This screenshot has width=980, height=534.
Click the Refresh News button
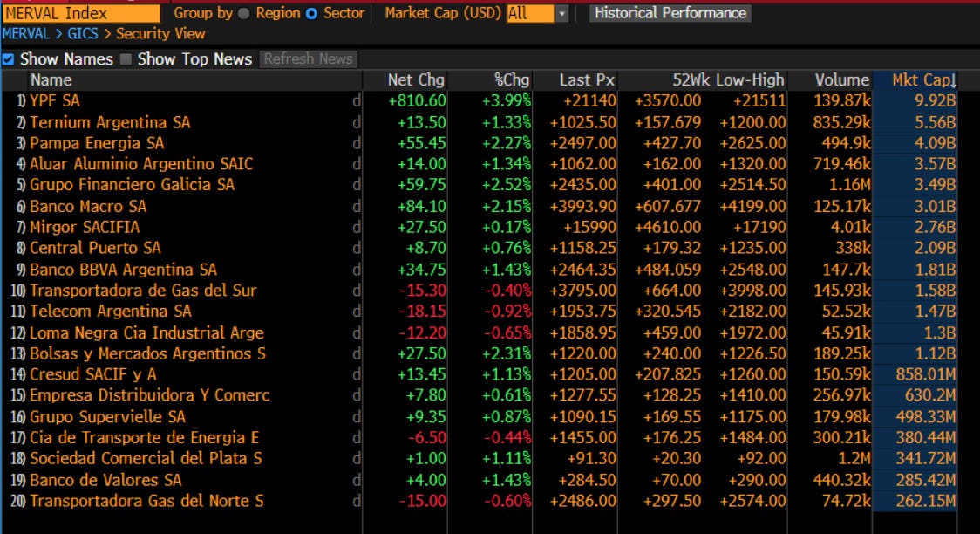click(x=308, y=59)
